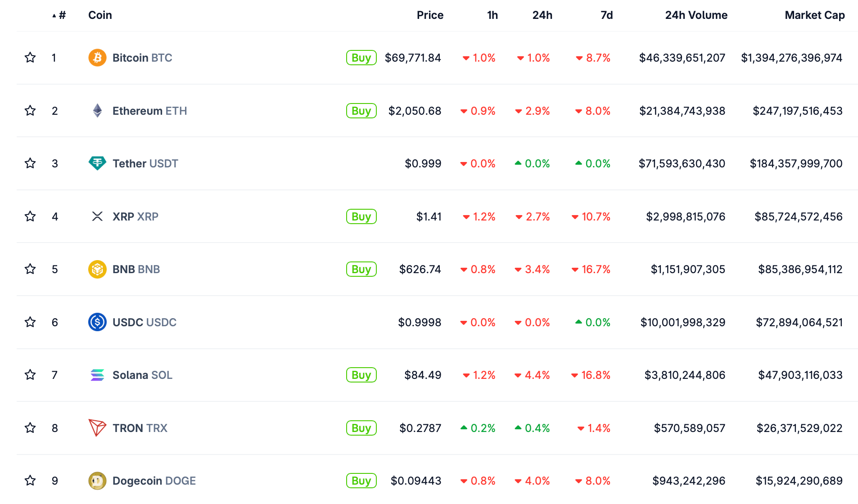This screenshot has width=858, height=504.
Task: Click the Tether coin logo
Action: (x=97, y=163)
